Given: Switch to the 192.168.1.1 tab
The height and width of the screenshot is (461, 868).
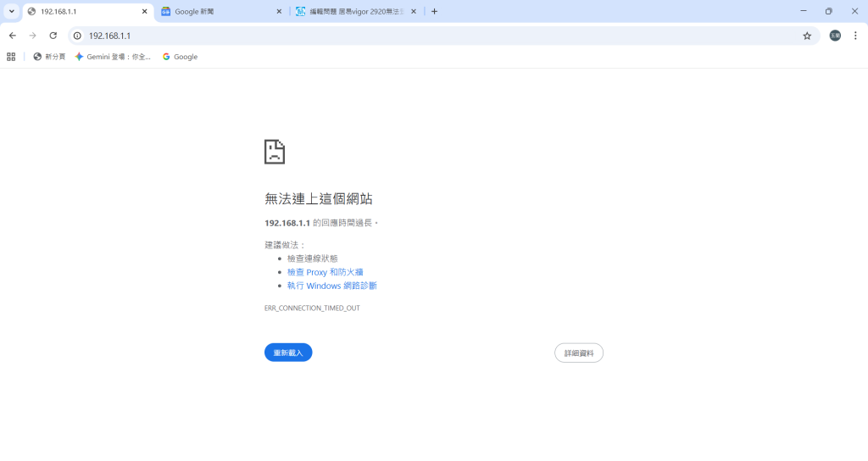Looking at the screenshot, I should 88,12.
